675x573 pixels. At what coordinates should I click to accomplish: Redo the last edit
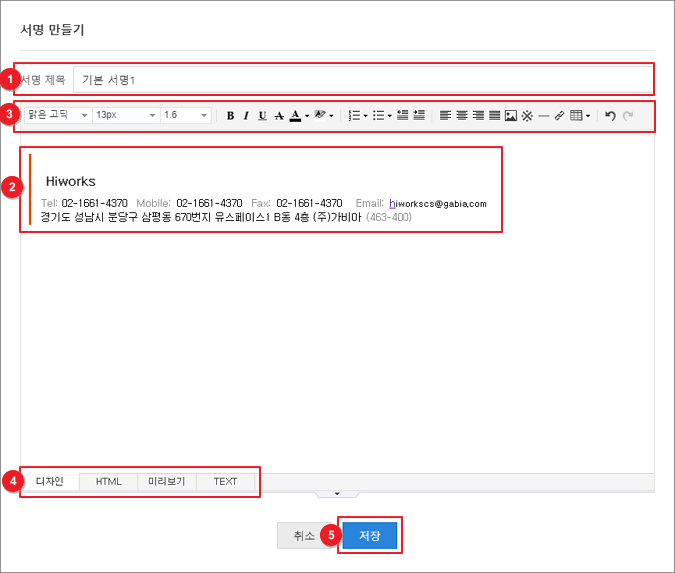click(x=628, y=115)
